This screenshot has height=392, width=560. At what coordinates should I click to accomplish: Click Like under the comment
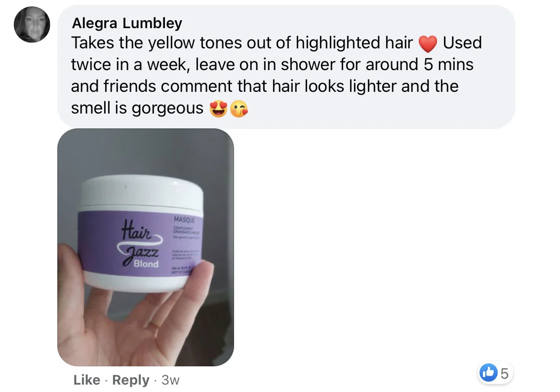[x=87, y=380]
